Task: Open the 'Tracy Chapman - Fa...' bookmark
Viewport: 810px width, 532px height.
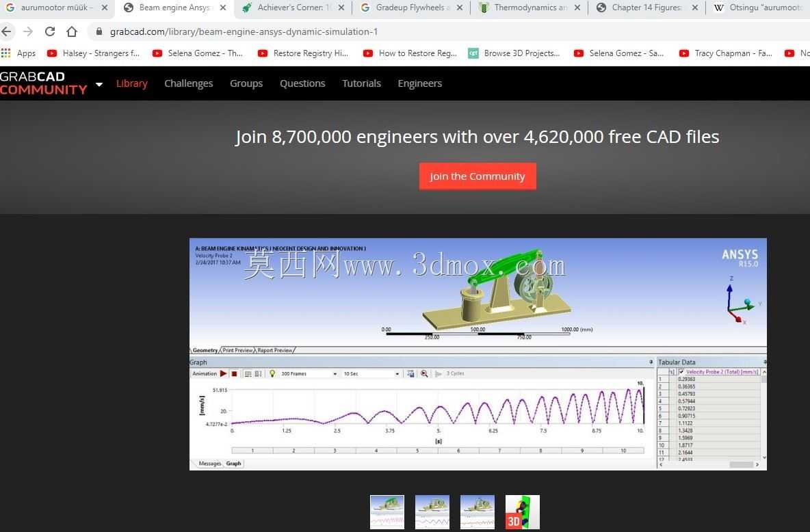Action: [725, 53]
